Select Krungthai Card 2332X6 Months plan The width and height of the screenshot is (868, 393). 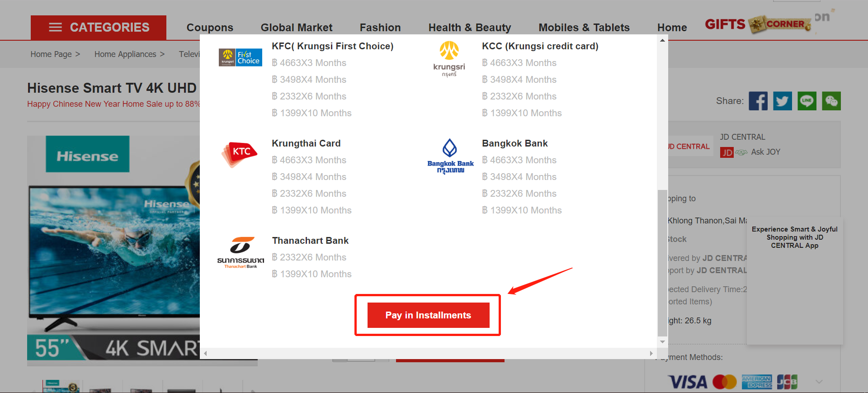[309, 194]
